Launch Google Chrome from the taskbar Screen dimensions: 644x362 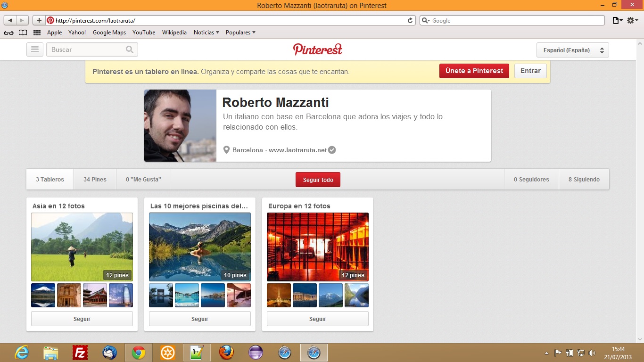138,353
